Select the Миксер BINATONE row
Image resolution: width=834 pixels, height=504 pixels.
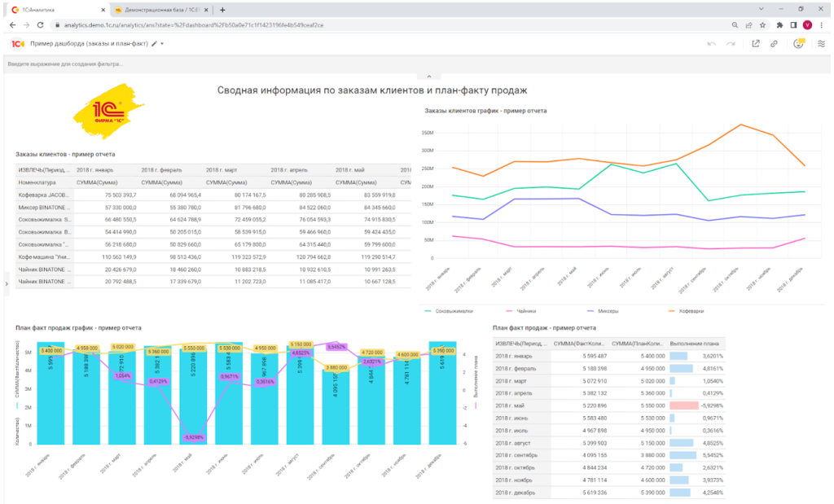tap(213, 208)
